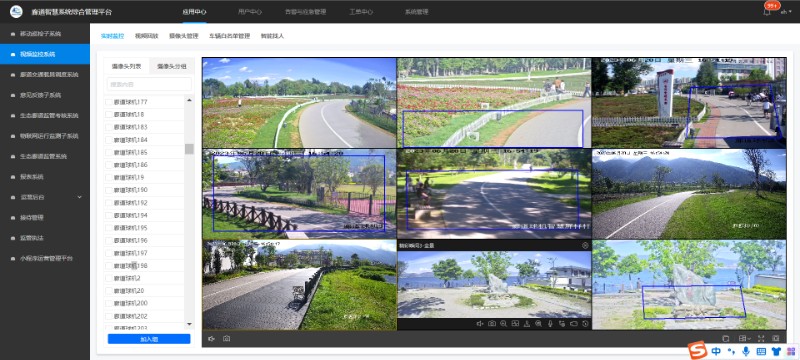Check the 廊道球机177 camera box
Image resolution: width=800 pixels, height=360 pixels.
[108, 102]
